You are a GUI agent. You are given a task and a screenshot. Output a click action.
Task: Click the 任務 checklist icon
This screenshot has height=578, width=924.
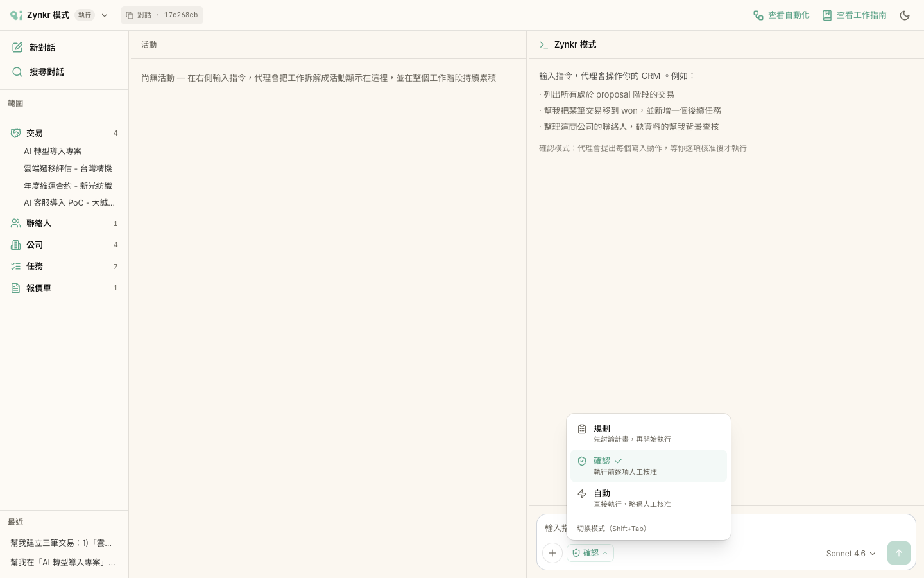[x=16, y=266]
